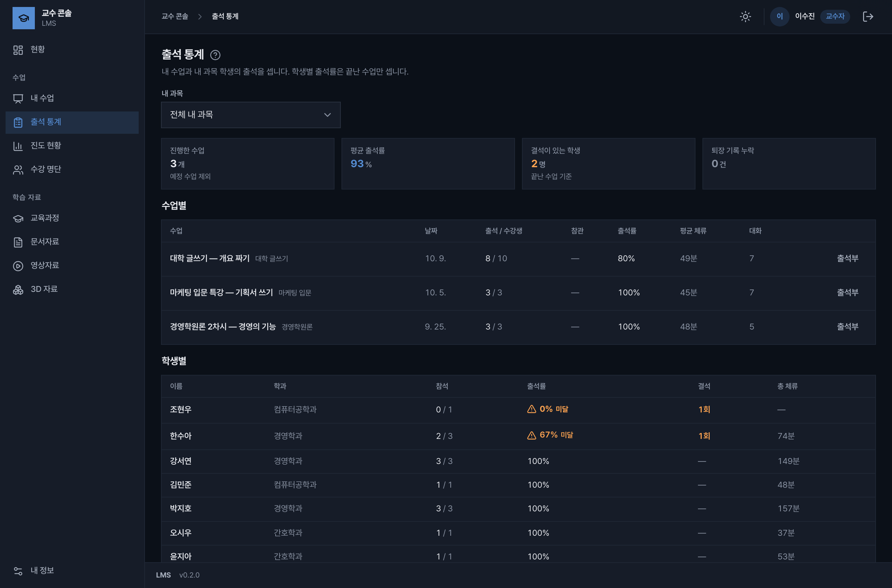This screenshot has height=588, width=892.
Task: Click the 결석이 있는 학생 card
Action: 608,164
